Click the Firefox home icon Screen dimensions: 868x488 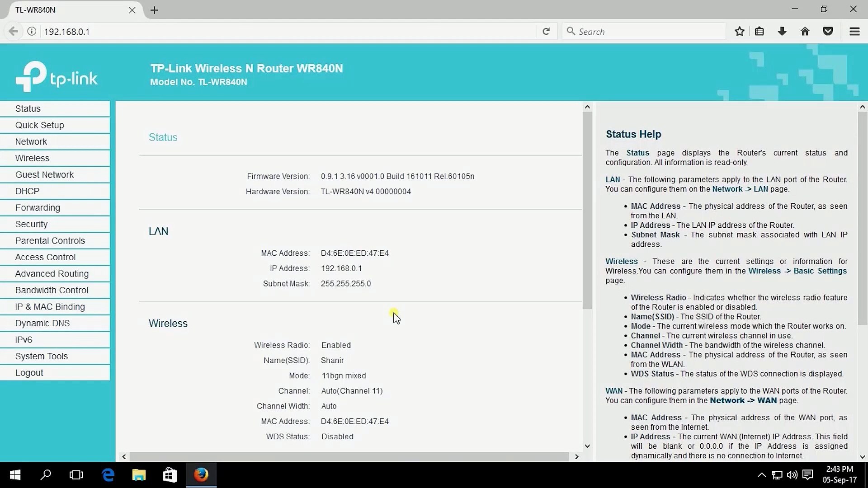point(805,32)
